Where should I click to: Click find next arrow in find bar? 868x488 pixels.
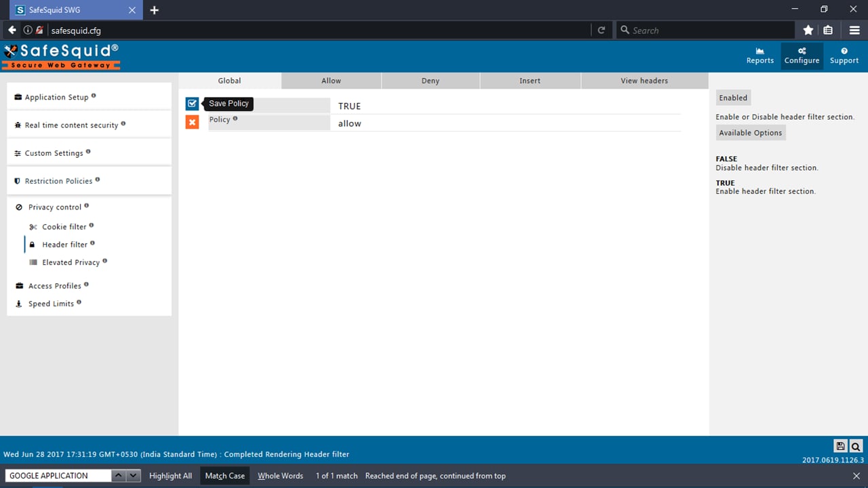pyautogui.click(x=134, y=476)
